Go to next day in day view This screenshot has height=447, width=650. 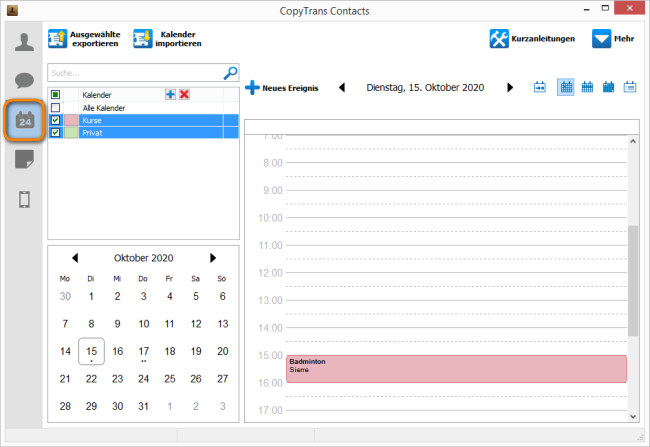(510, 87)
